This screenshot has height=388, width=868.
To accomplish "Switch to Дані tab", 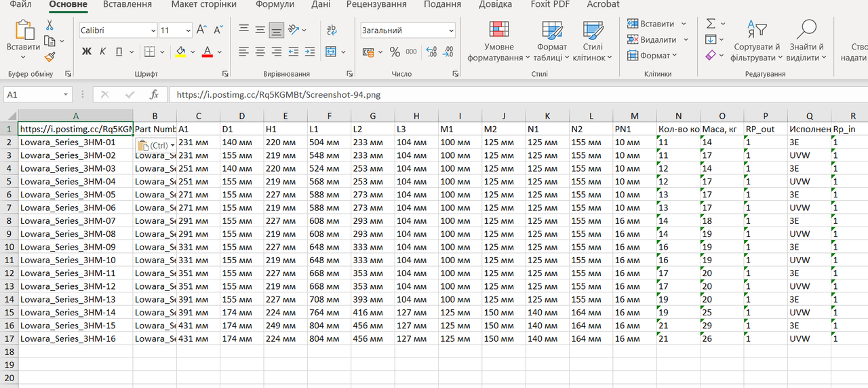I will click(x=321, y=5).
